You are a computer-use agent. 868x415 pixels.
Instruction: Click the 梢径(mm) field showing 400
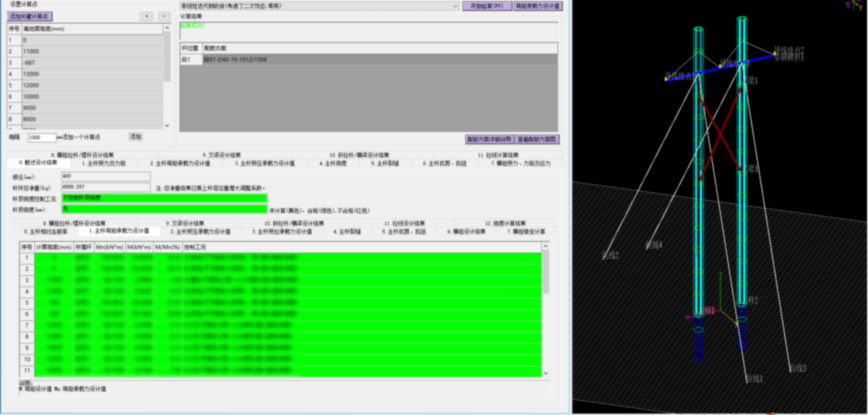pos(106,176)
